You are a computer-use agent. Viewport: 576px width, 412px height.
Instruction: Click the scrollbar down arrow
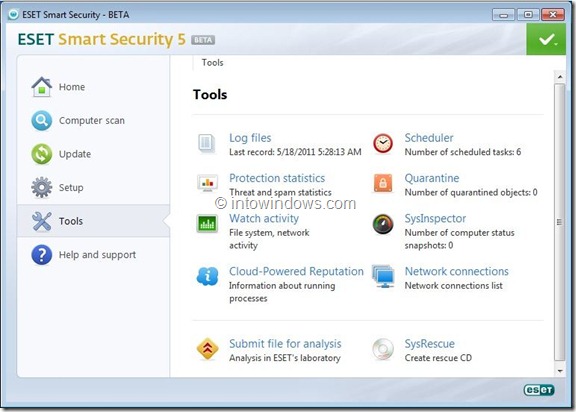[x=560, y=371]
